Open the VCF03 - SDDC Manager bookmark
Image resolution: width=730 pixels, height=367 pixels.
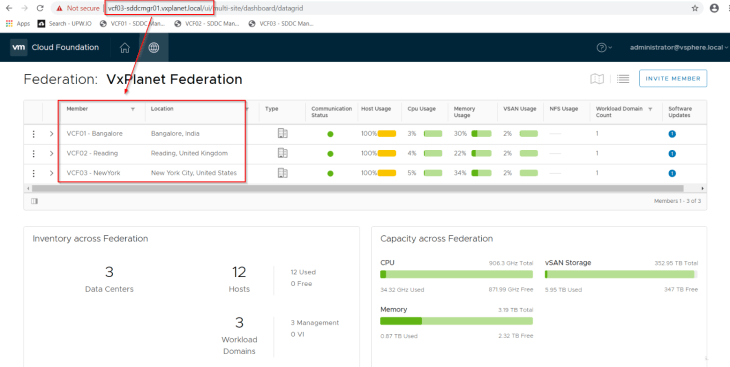pyautogui.click(x=281, y=23)
